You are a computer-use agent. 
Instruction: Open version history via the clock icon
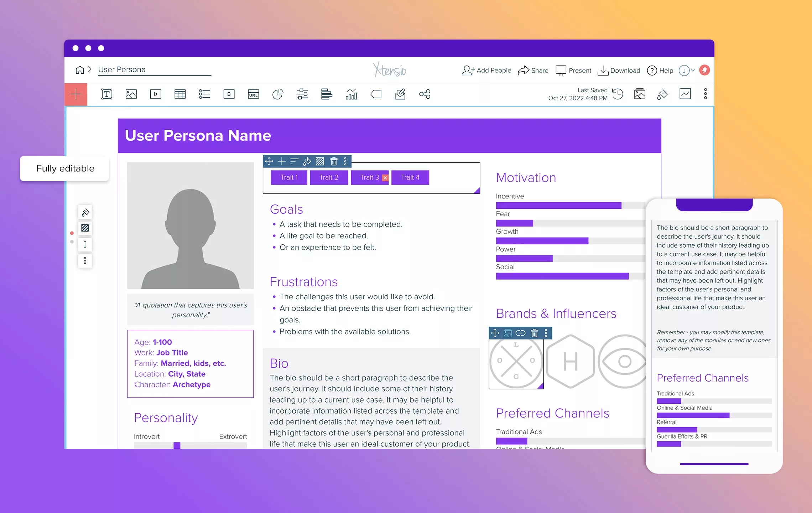618,94
